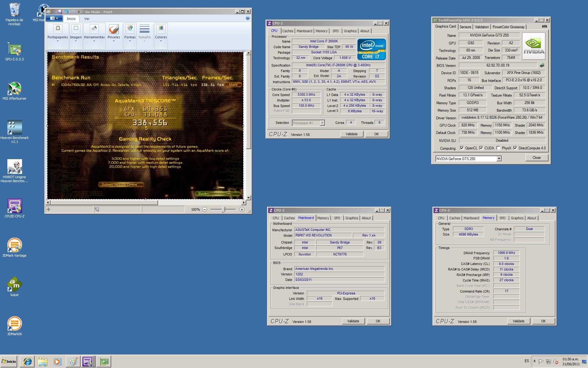Click the down arrow of Paint's vertical scrollbar
Image resolution: width=588 pixels, height=368 pixels.
point(248,198)
